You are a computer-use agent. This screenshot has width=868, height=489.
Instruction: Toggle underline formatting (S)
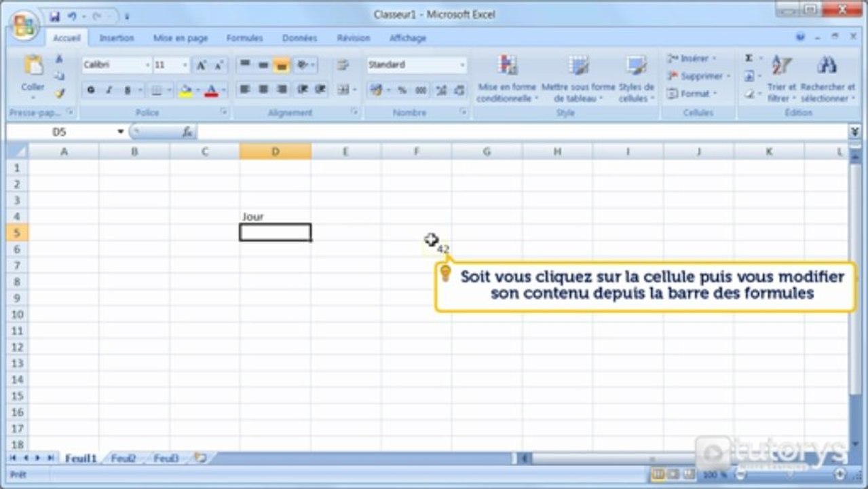pyautogui.click(x=127, y=90)
